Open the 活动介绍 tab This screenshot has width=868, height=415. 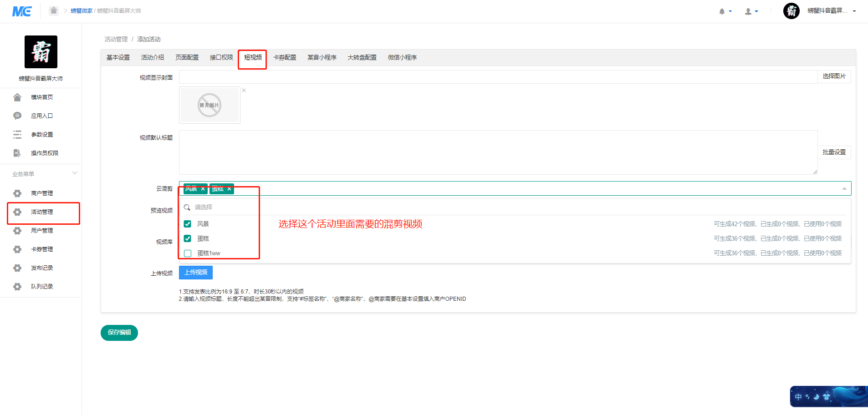pyautogui.click(x=153, y=57)
